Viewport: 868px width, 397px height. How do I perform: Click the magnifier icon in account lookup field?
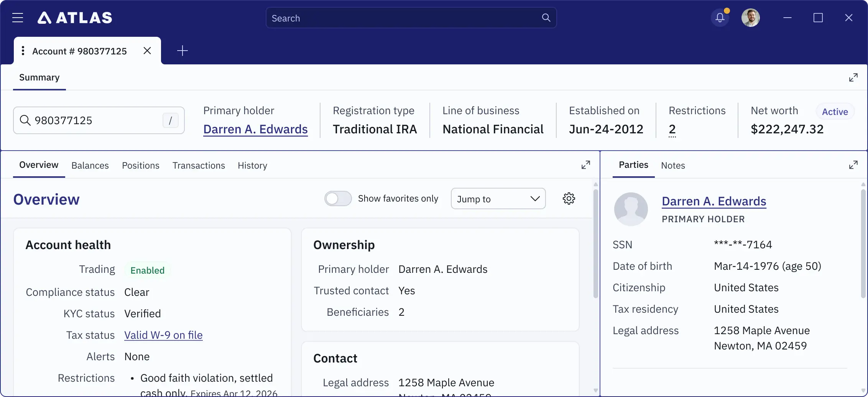point(25,120)
